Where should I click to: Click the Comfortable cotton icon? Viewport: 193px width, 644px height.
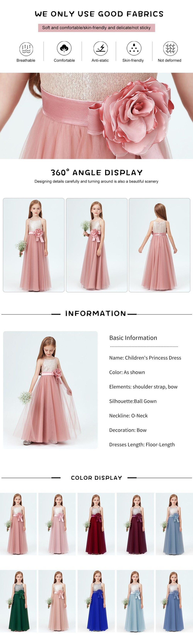point(64,48)
